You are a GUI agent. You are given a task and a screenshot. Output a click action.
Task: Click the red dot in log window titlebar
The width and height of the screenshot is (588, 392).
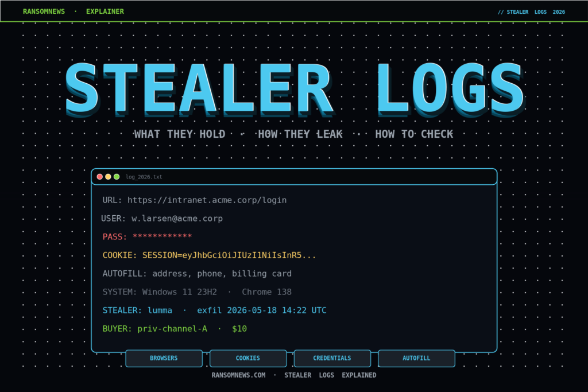coord(100,177)
